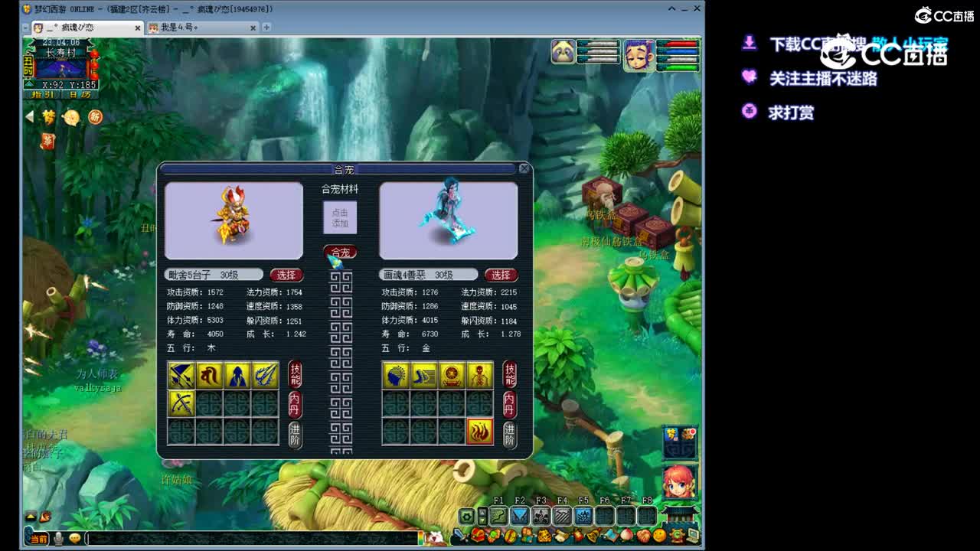
Task: Click the golden 梦 icon in top-left
Action: pyautogui.click(x=49, y=117)
